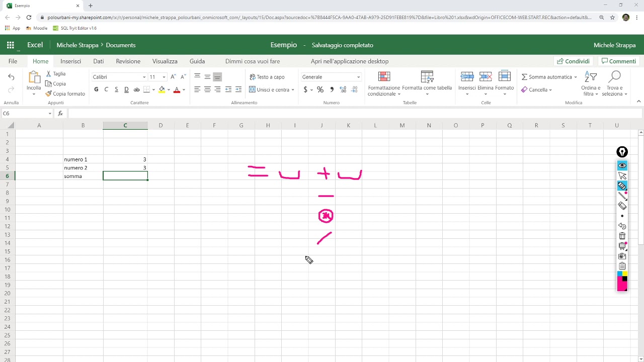The height and width of the screenshot is (362, 644).
Task: Open the File tab
Action: pos(13,61)
